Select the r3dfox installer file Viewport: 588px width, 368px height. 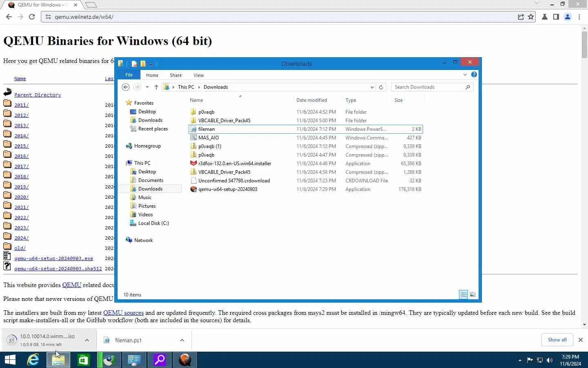[x=306, y=164]
